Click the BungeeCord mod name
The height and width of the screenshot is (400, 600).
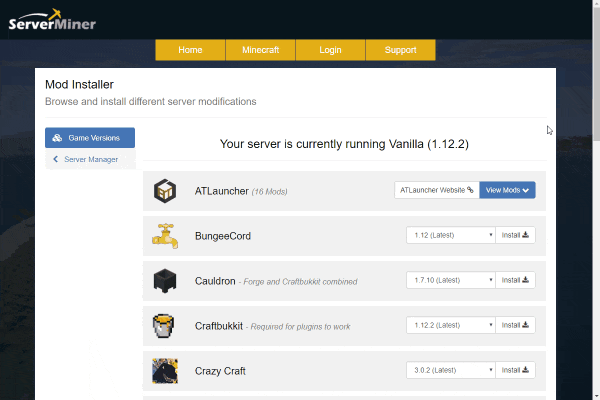223,236
